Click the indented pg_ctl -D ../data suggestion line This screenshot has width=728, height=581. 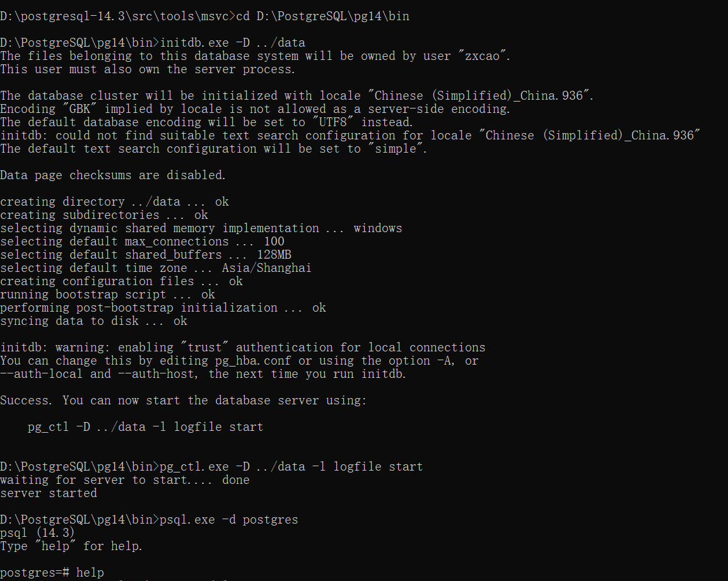click(145, 427)
